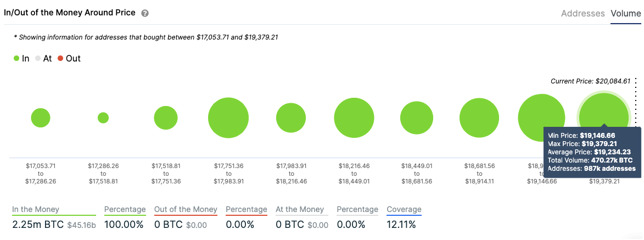This screenshot has width=644, height=240.
Task: Select bubble above $18,449.01 to $18,681.56
Action: (x=417, y=118)
